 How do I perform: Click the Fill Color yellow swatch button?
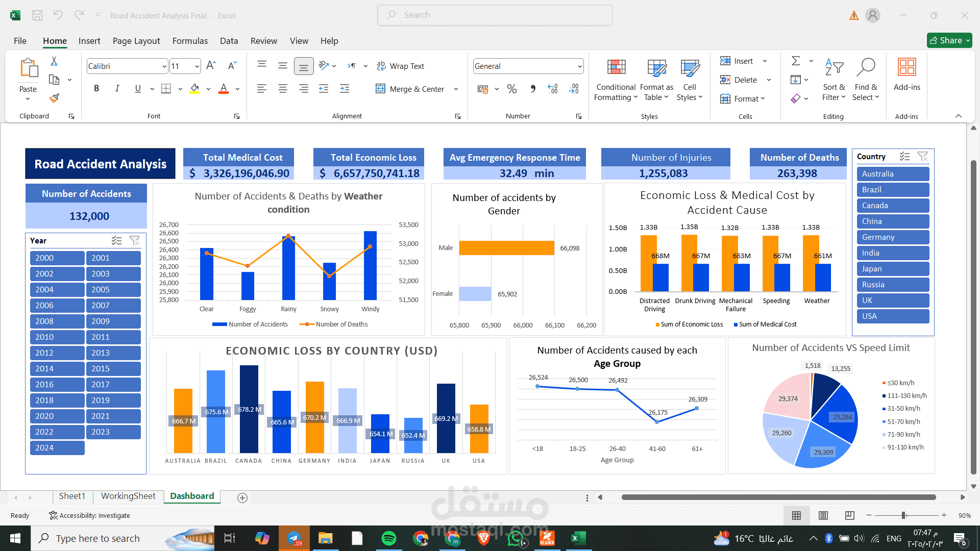coord(194,89)
